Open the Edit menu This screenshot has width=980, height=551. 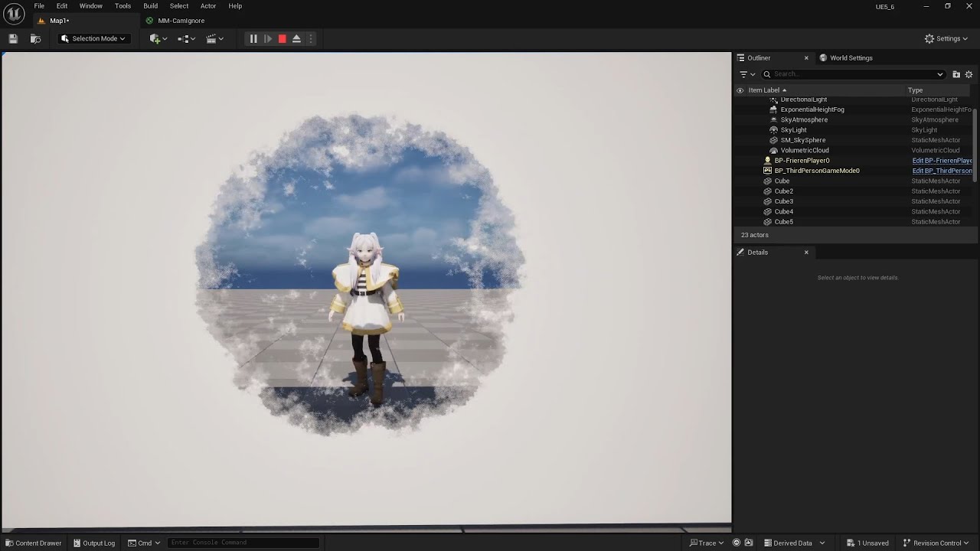tap(62, 6)
